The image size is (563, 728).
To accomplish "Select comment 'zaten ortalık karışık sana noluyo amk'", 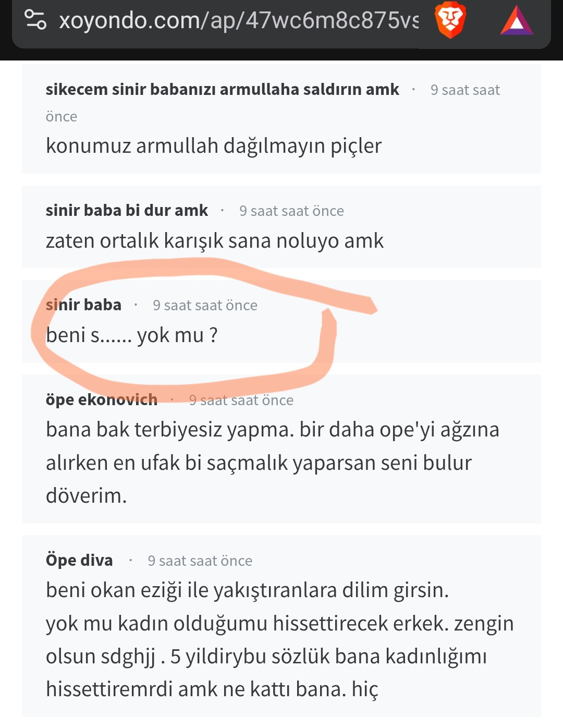I will click(x=215, y=241).
